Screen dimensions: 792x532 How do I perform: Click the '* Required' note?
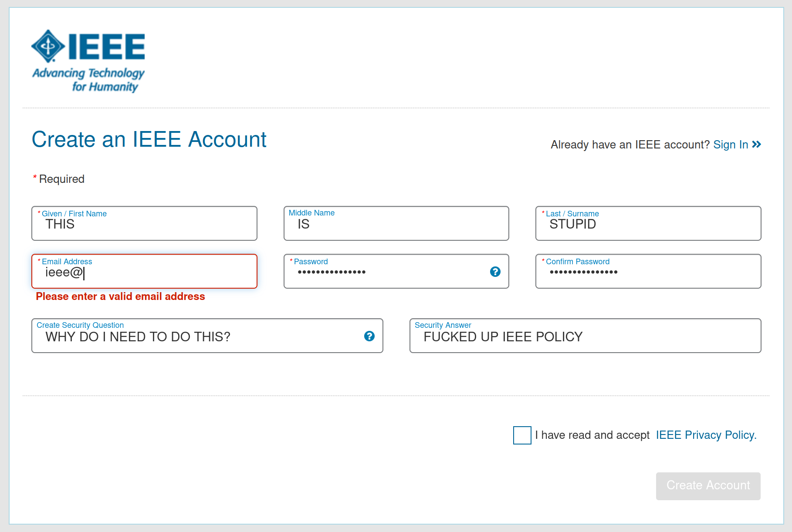[x=59, y=179]
